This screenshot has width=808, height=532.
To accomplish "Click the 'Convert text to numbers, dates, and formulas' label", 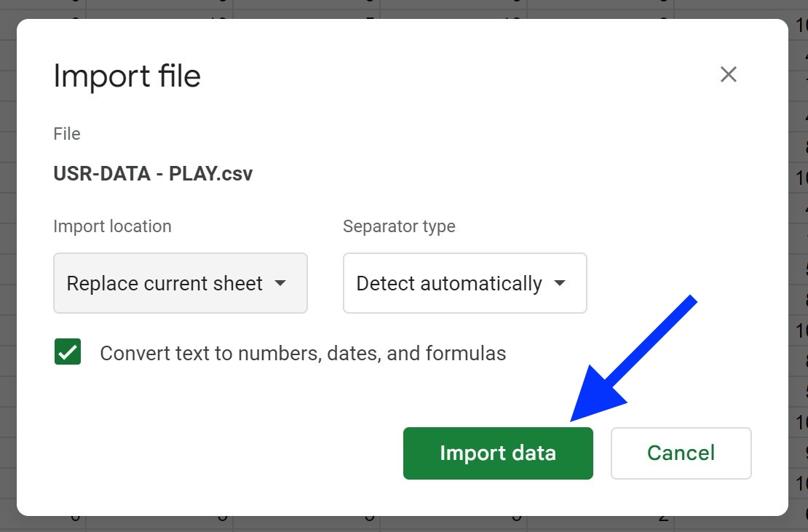I will pyautogui.click(x=303, y=354).
